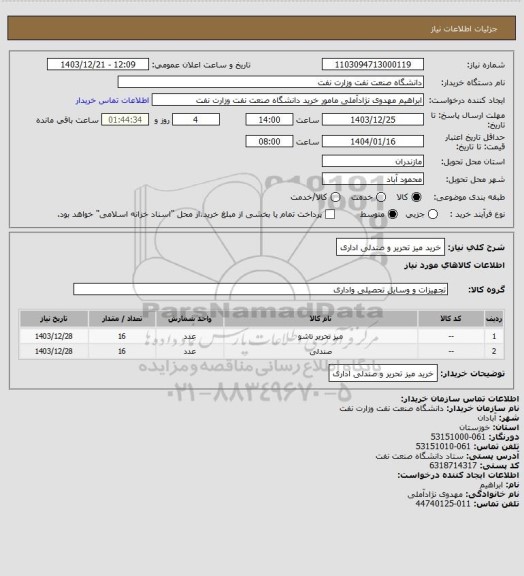Choose the جزیی purchase process radio

(433, 214)
